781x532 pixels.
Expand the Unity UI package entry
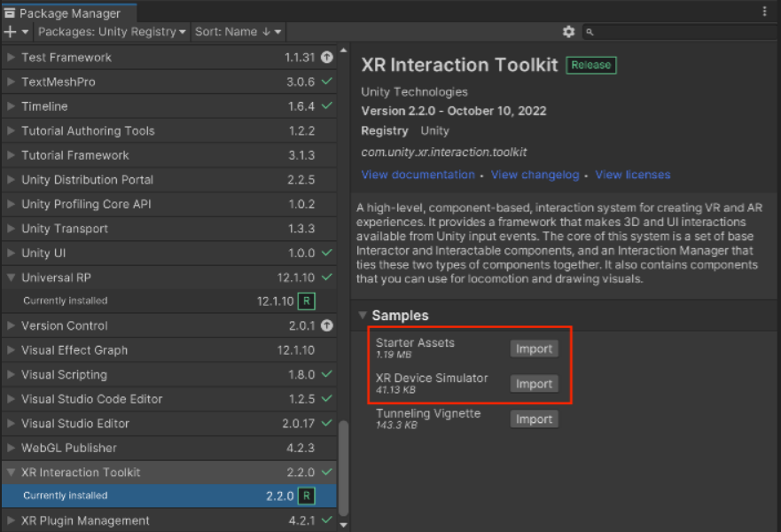coord(9,253)
